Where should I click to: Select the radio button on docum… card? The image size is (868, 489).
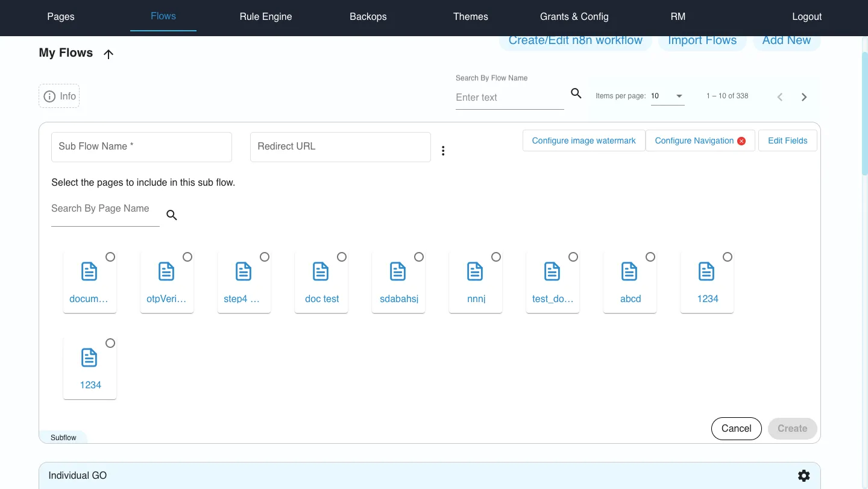(110, 257)
